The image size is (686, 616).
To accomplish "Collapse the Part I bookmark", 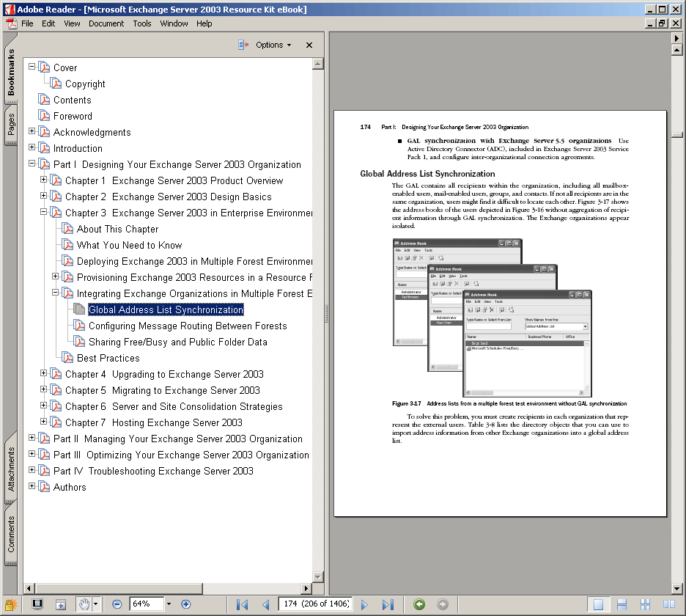I will tap(32, 164).
